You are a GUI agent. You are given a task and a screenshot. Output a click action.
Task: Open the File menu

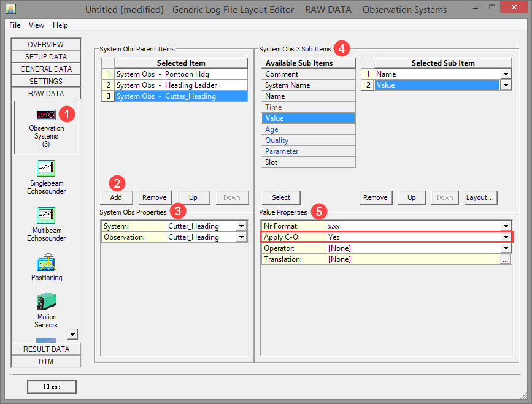pyautogui.click(x=15, y=25)
